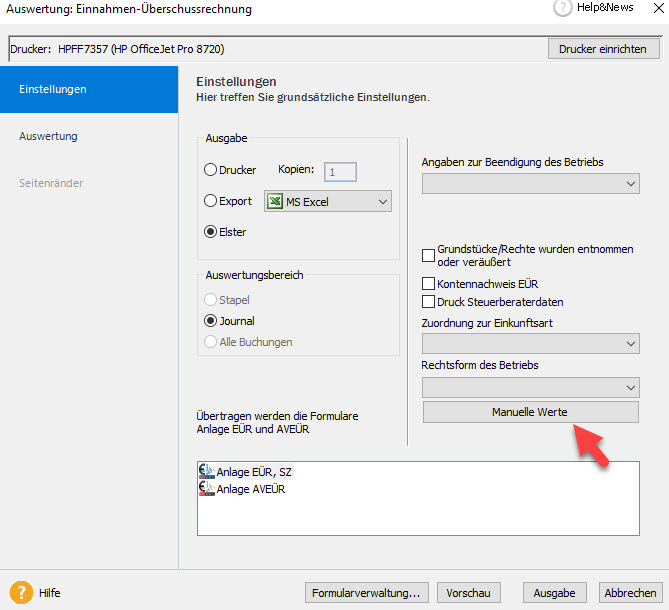669x610 pixels.
Task: Open Formularverwaltung… dialog
Action: pos(366,593)
